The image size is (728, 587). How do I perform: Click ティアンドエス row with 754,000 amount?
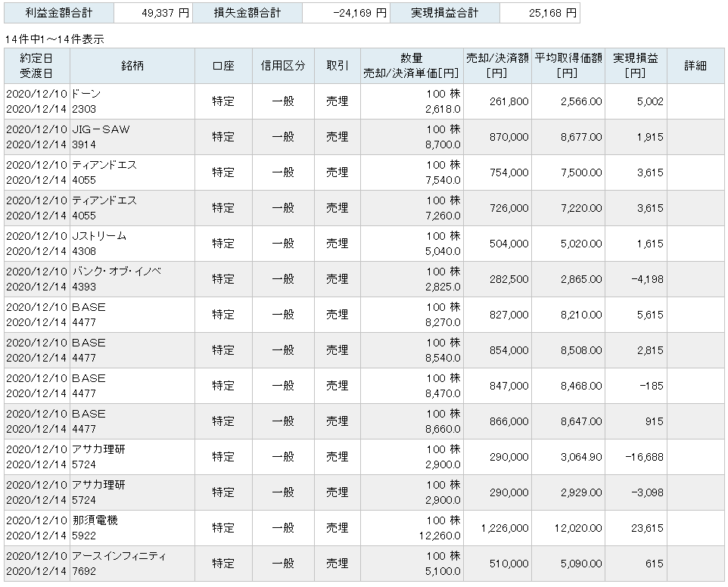(364, 172)
